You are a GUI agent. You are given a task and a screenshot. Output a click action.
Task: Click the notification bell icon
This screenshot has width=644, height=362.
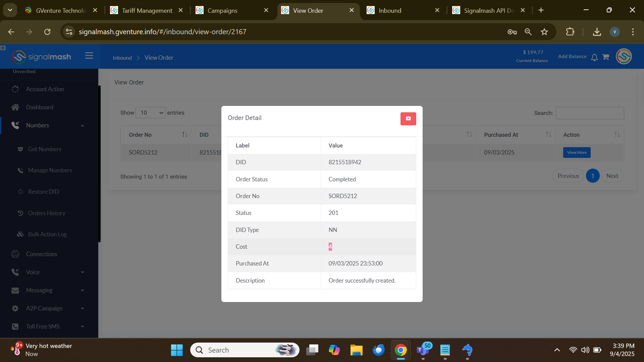click(594, 57)
